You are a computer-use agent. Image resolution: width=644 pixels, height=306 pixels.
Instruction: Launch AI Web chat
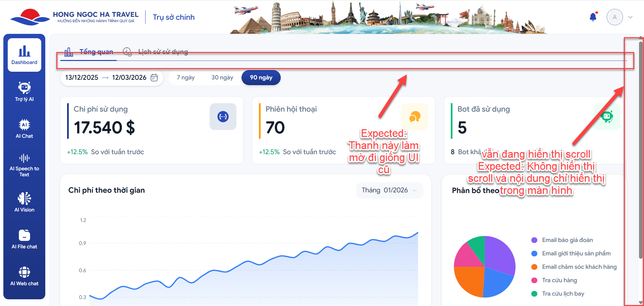click(x=24, y=276)
